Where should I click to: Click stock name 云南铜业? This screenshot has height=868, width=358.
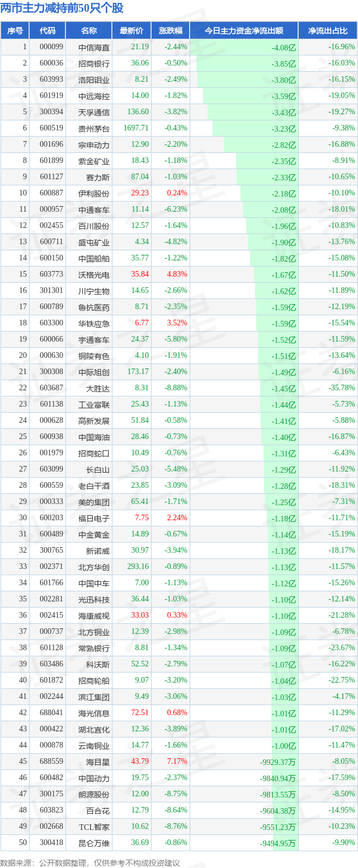coord(94,745)
